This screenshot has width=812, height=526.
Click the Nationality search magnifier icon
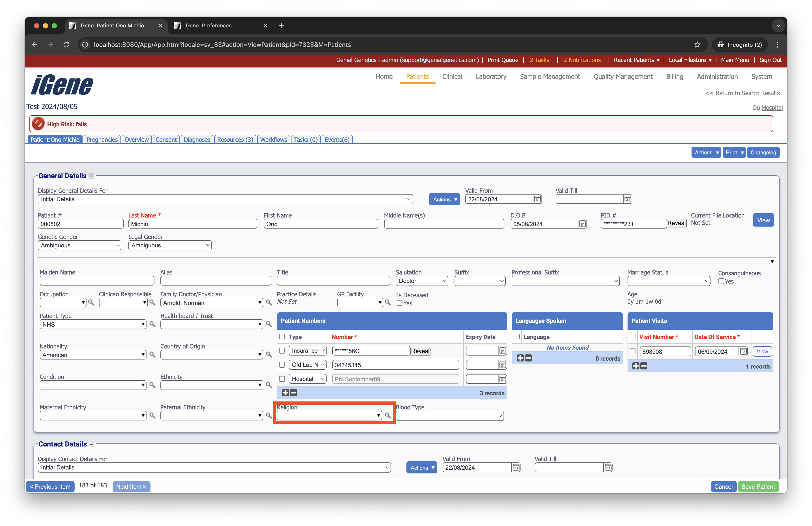(152, 355)
